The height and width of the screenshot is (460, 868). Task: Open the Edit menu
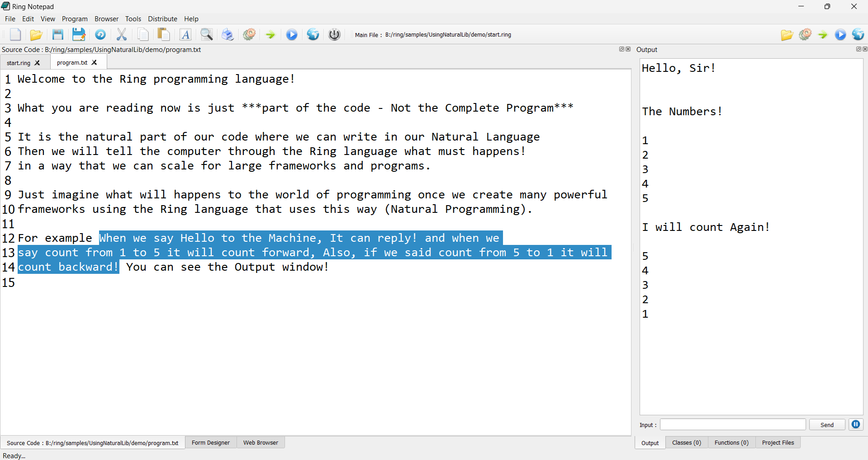coord(28,19)
